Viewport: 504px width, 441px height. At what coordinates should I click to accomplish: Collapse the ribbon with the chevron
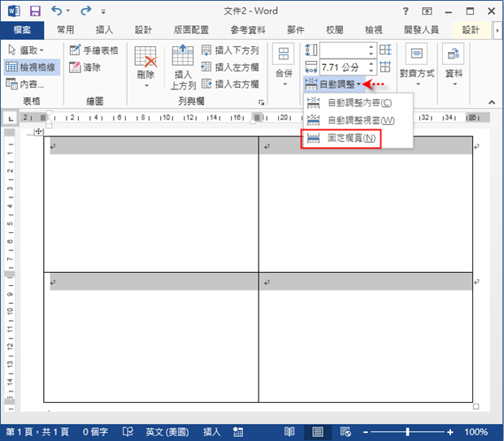(x=492, y=102)
